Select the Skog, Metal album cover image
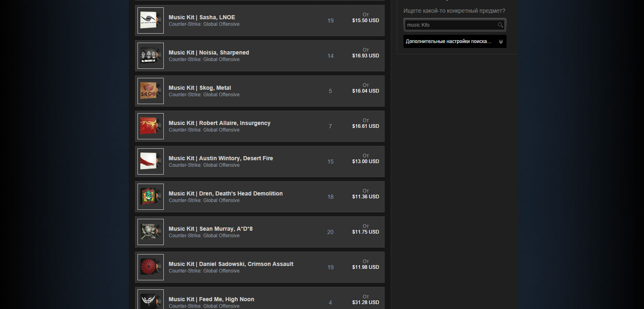The width and height of the screenshot is (644, 309). click(x=151, y=91)
